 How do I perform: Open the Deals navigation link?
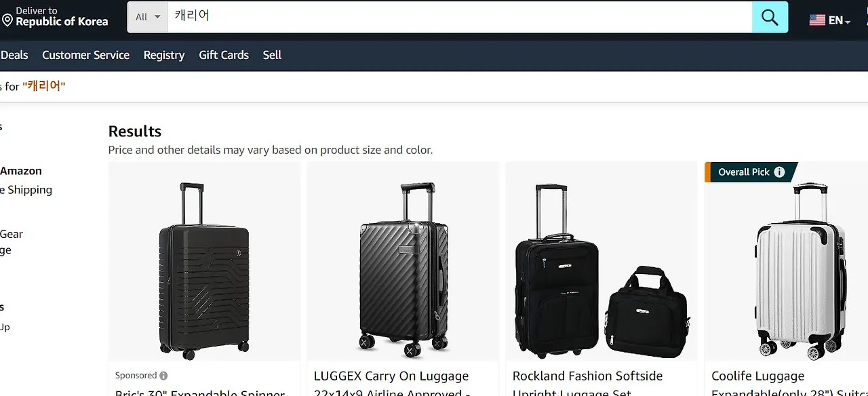(14, 55)
